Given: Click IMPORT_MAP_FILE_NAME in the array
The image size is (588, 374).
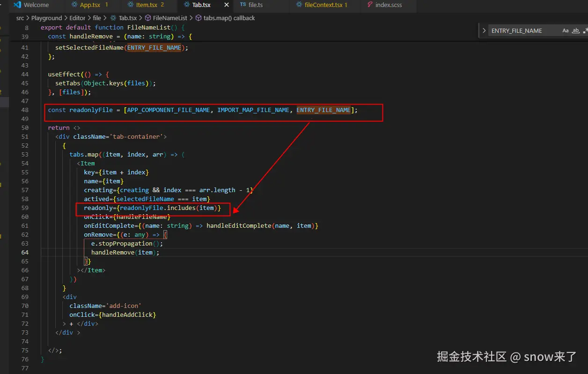Looking at the screenshot, I should coord(253,110).
